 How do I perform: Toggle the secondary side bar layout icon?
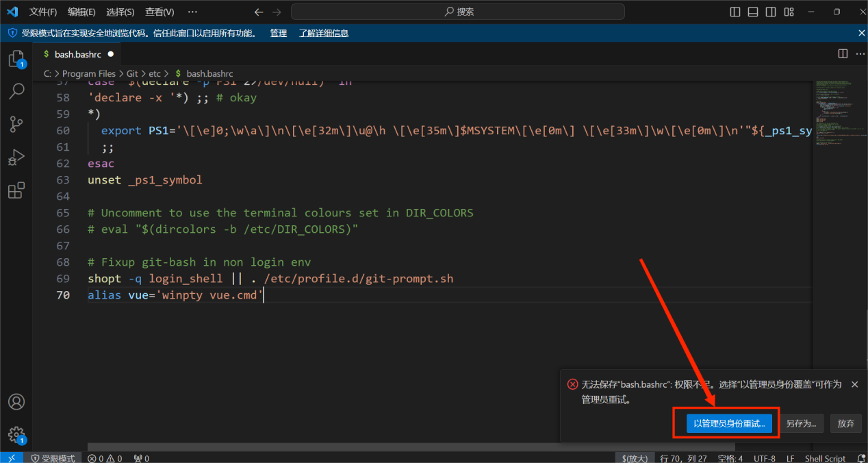click(x=771, y=12)
